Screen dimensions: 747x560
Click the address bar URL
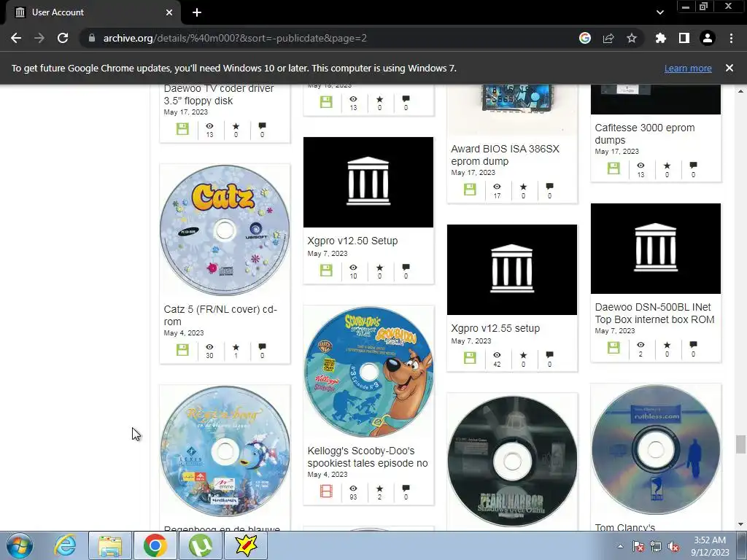point(235,38)
